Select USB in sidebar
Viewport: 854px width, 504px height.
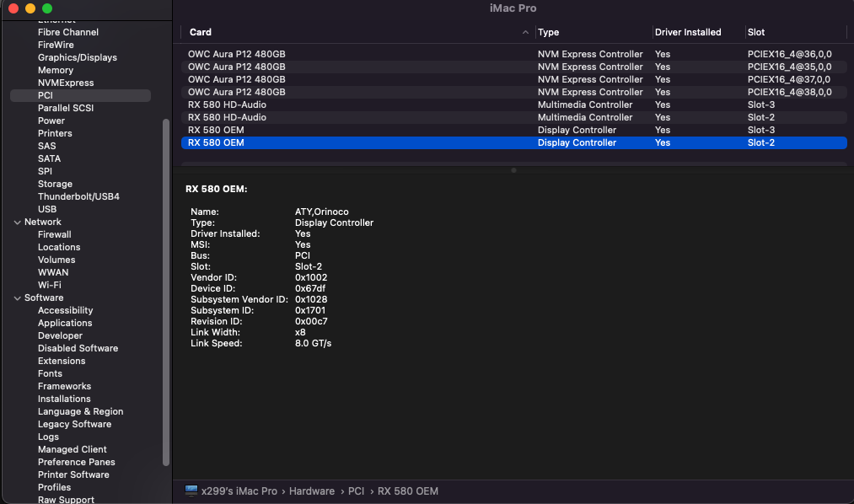[47, 209]
